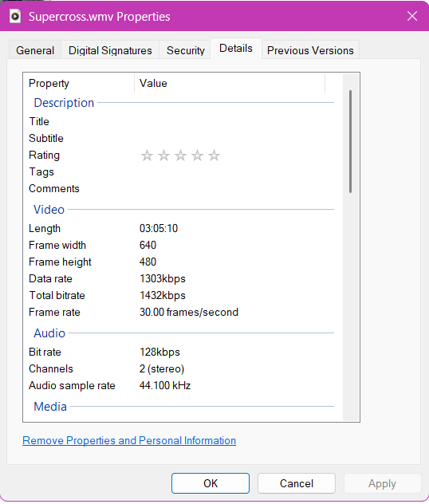Click the audio Bit rate value 128kbps
Screen dimensions: 429x504
(159, 352)
